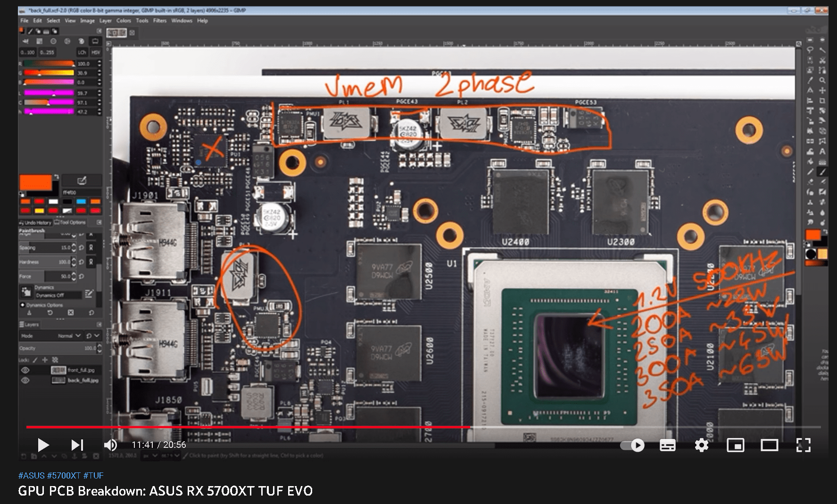The height and width of the screenshot is (504, 837).
Task: Select the Ellipse Select tool
Action: click(x=822, y=40)
